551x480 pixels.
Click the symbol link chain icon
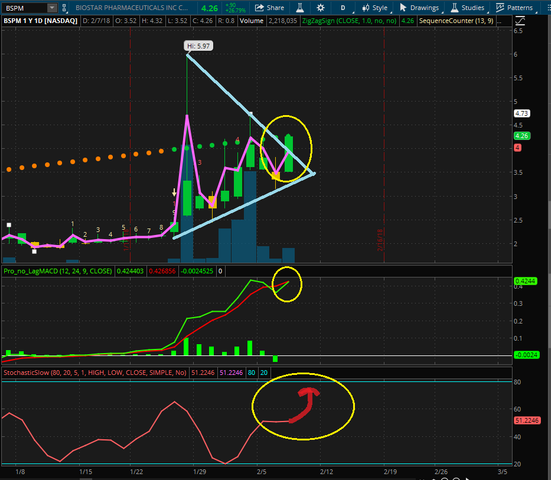(64, 8)
